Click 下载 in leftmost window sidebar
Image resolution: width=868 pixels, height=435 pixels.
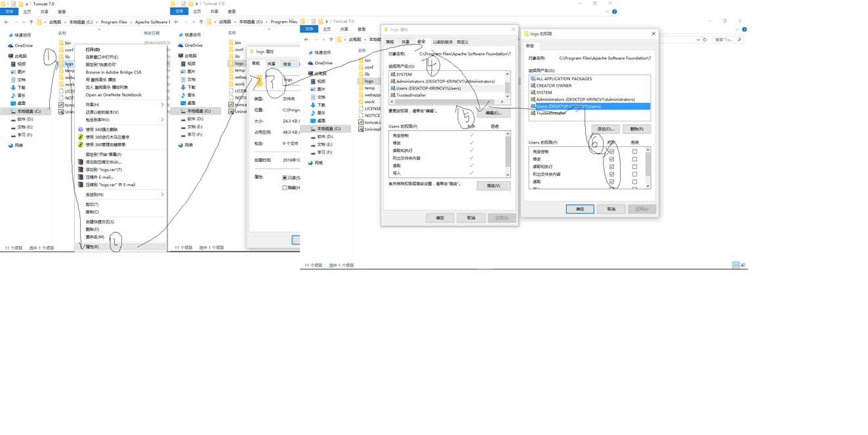18,87
